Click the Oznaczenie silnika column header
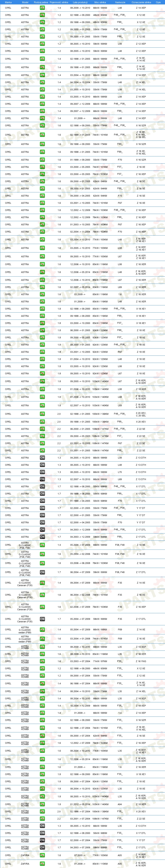 (141, 2)
